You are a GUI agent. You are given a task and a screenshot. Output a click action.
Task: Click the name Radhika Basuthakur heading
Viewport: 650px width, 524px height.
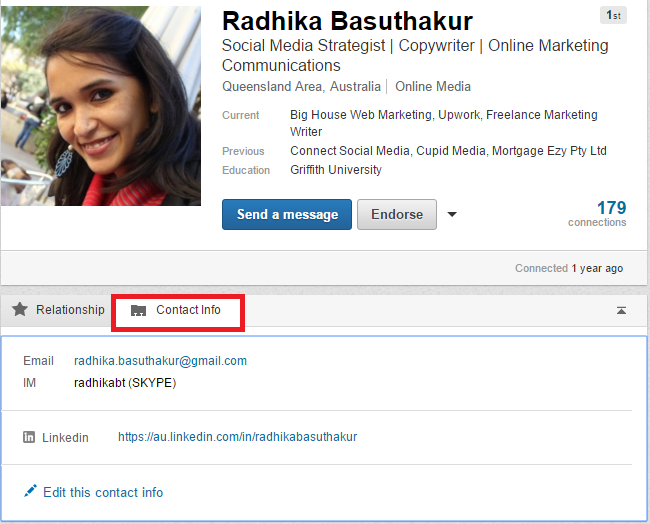(x=347, y=21)
